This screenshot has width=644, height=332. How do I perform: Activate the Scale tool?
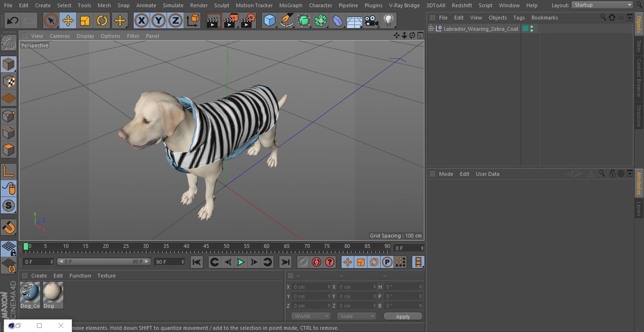(x=85, y=21)
